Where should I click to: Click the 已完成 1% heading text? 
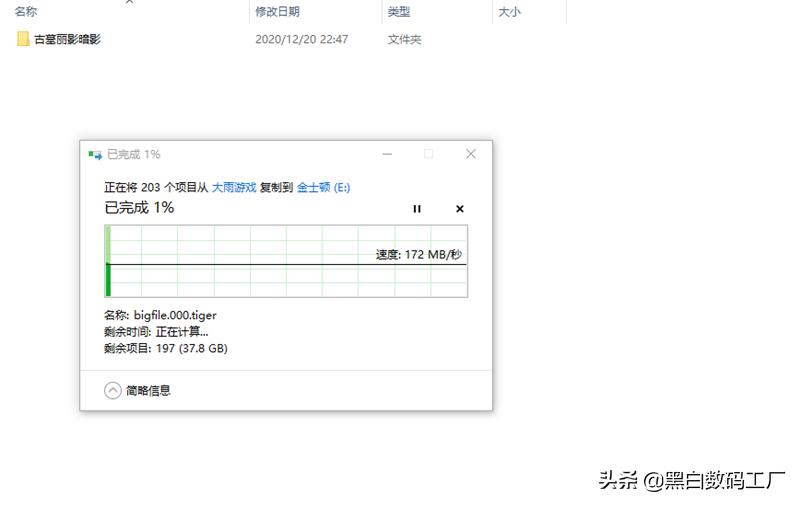click(x=139, y=208)
